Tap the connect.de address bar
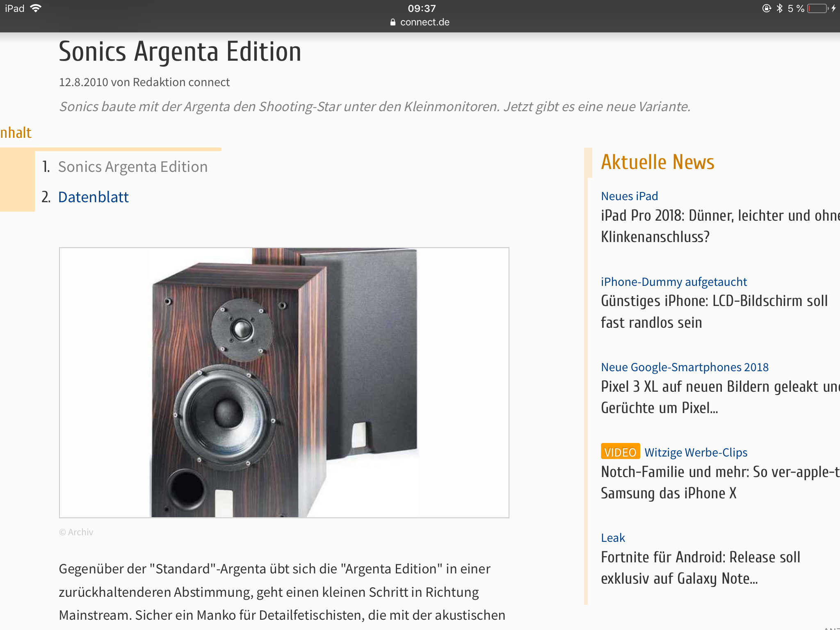840x630 pixels. click(420, 22)
